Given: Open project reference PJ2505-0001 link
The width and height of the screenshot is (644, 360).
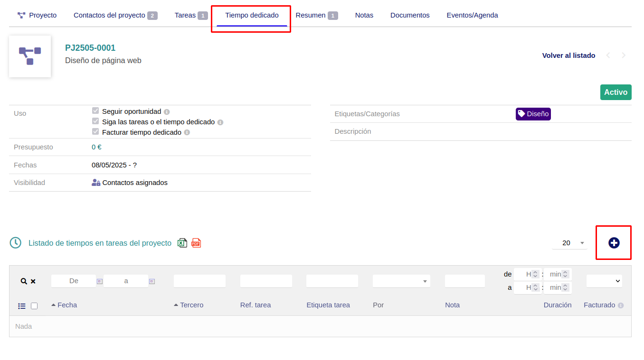Looking at the screenshot, I should (x=90, y=48).
